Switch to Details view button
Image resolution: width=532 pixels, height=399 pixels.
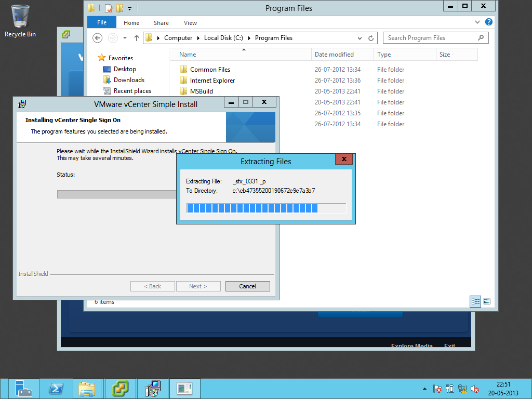475,301
